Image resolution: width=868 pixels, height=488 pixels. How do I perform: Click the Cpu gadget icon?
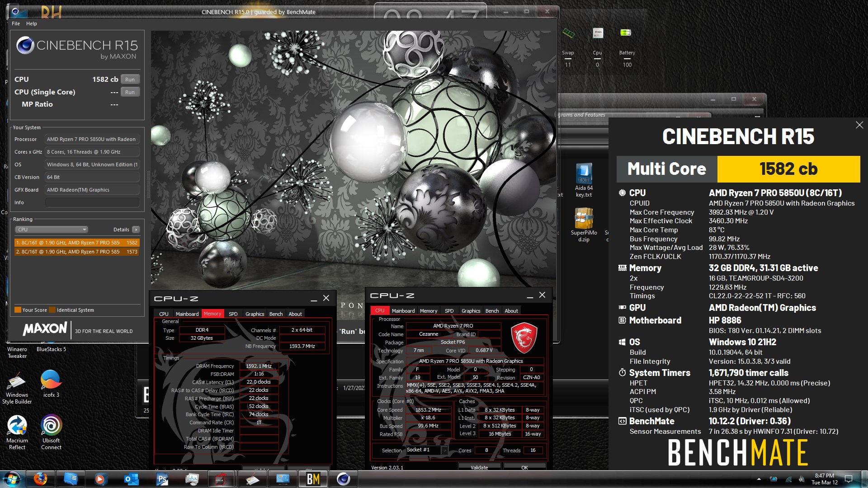click(598, 33)
